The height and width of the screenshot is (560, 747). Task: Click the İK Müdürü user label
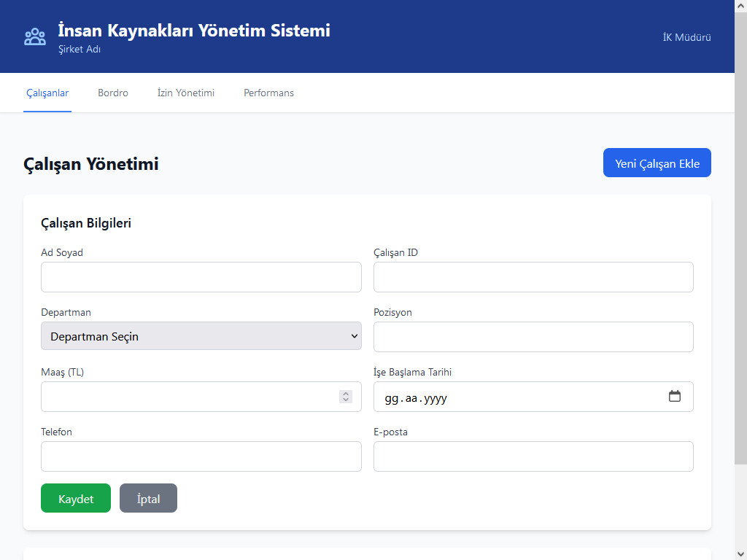point(686,37)
